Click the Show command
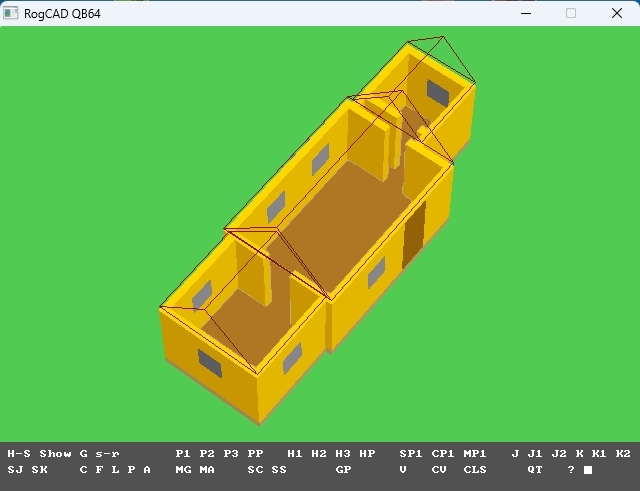640x491 pixels. tap(55, 454)
